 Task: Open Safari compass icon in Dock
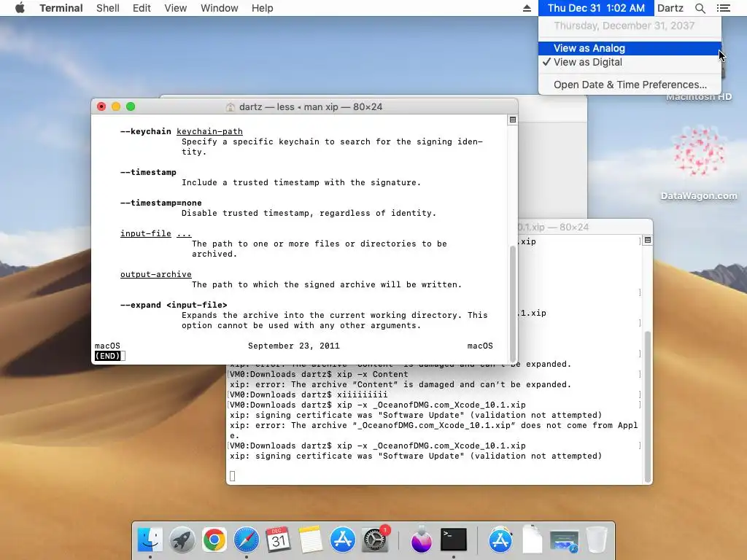point(247,540)
